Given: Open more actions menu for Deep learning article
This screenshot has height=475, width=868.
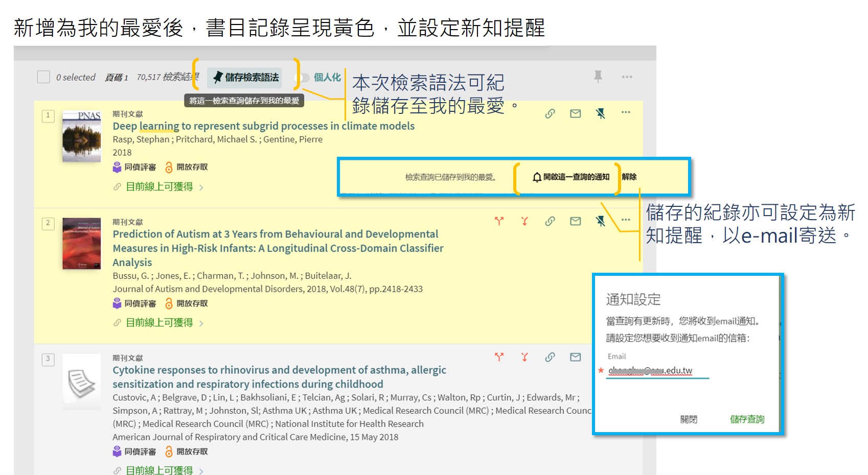Looking at the screenshot, I should point(626,112).
